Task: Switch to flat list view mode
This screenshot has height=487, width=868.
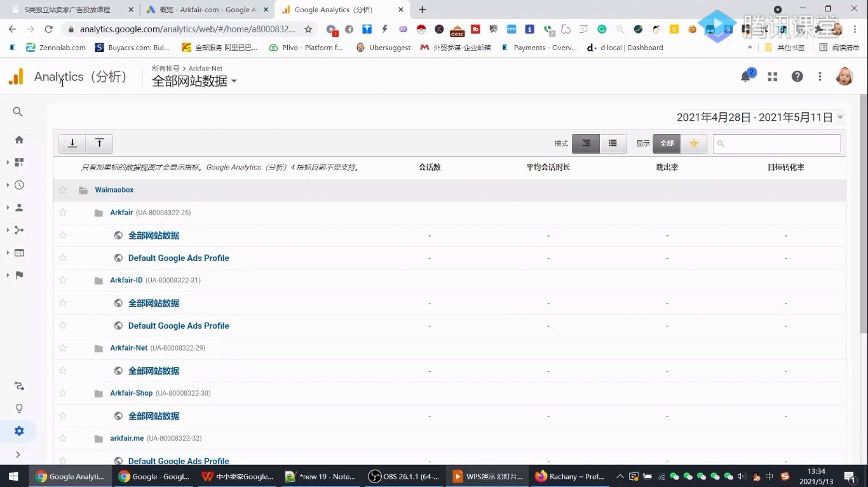Action: tap(613, 143)
